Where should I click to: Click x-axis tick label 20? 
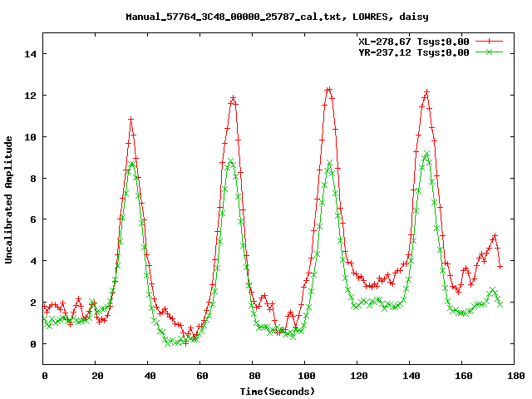click(x=97, y=376)
